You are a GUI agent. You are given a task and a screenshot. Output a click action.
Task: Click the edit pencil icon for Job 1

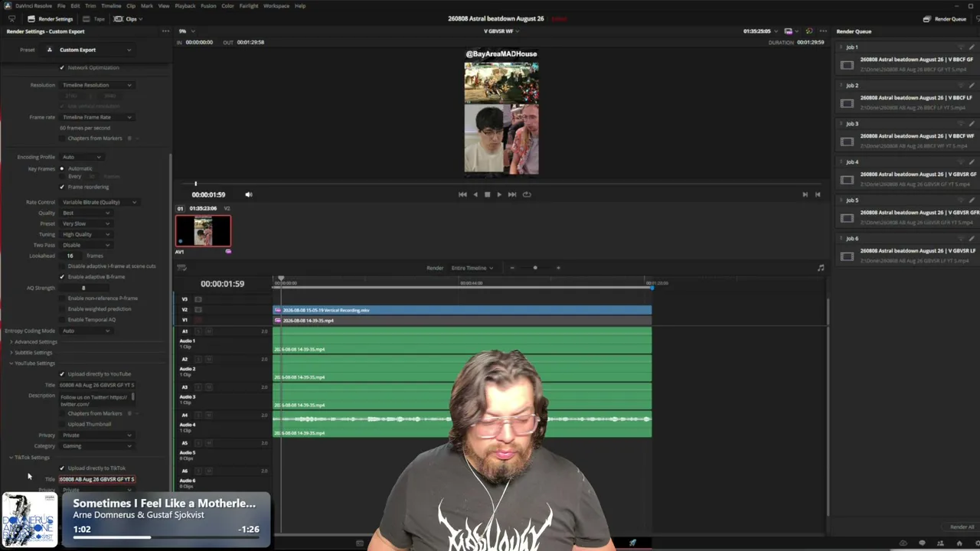point(972,47)
